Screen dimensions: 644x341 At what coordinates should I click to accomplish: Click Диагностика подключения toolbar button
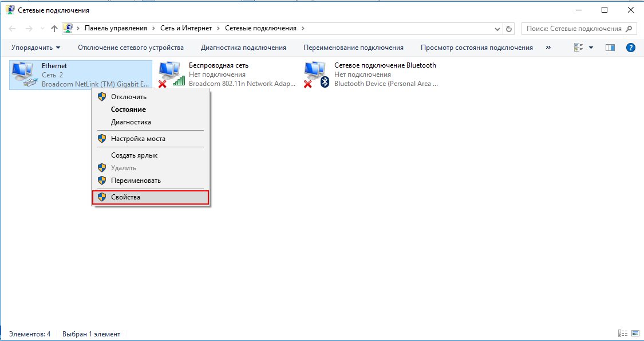pyautogui.click(x=243, y=48)
